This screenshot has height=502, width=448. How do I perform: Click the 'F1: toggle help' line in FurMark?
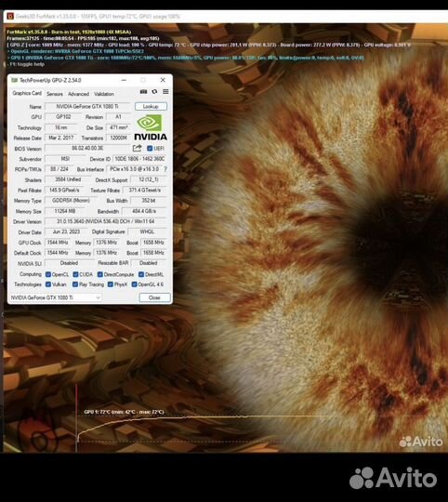27,64
